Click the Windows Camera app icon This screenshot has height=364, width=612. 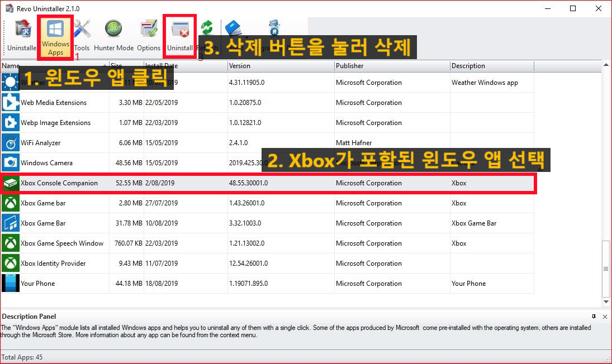10,162
